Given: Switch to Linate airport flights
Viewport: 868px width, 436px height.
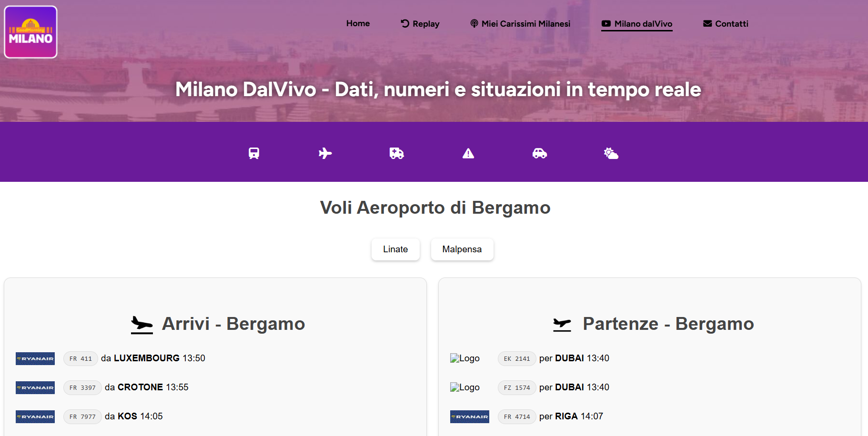Looking at the screenshot, I should tap(395, 249).
